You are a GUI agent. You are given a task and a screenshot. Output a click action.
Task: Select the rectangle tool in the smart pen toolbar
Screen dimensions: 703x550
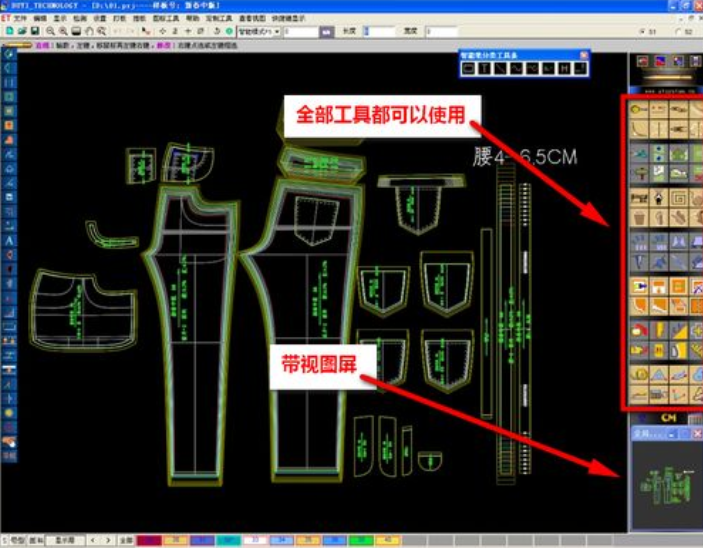click(x=468, y=68)
